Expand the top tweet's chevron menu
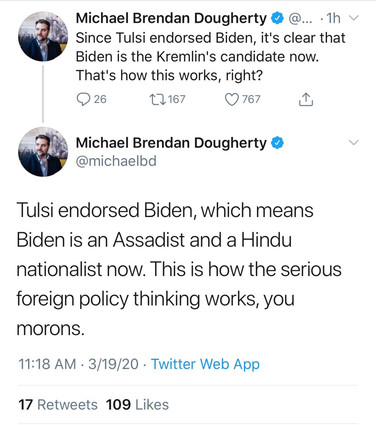376x425 pixels. (x=353, y=18)
